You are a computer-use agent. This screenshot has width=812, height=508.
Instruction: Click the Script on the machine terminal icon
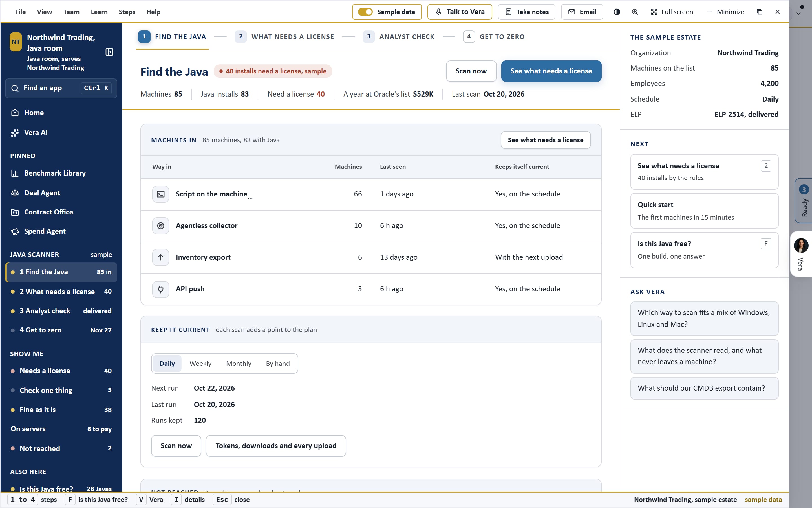161,194
